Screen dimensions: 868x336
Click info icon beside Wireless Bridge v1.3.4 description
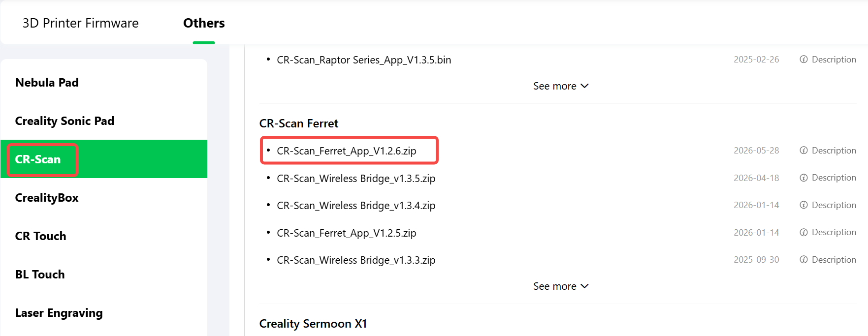coord(804,205)
